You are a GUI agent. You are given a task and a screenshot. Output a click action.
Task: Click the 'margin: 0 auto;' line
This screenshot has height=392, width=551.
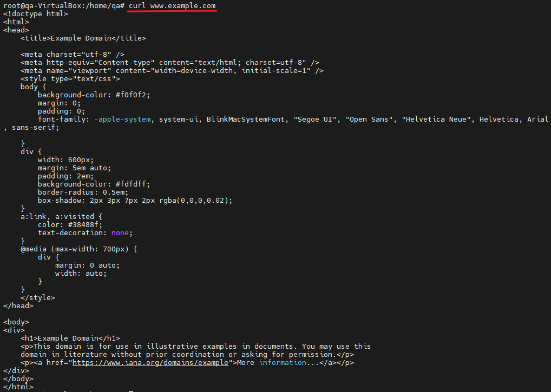pyautogui.click(x=88, y=265)
